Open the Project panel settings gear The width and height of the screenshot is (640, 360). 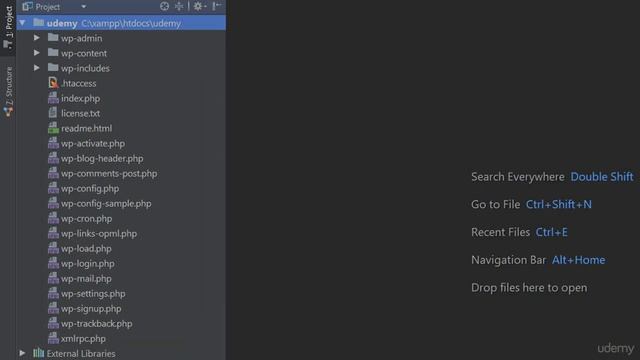pos(199,6)
